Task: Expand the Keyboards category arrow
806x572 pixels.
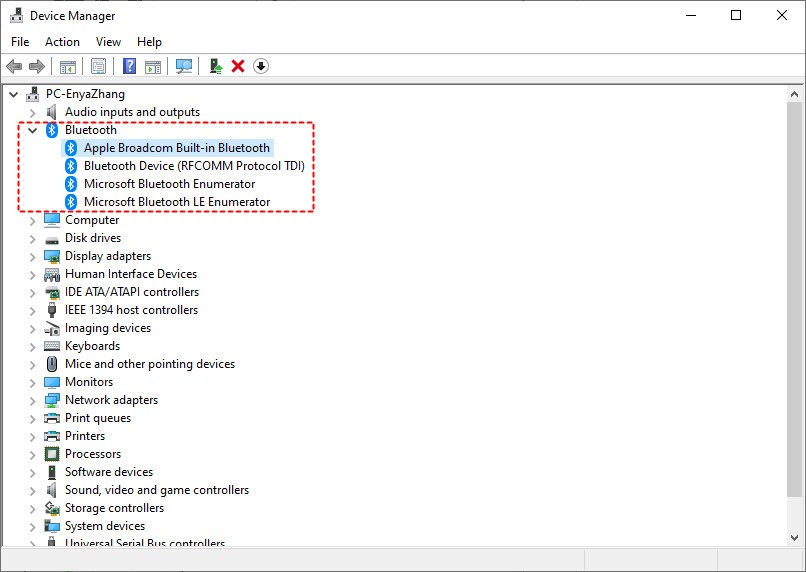Action: pos(33,346)
